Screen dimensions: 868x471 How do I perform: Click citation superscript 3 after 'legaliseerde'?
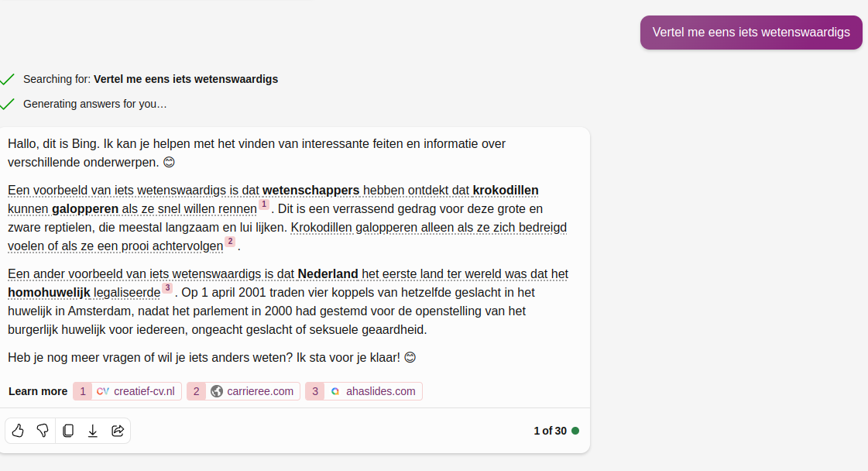click(x=167, y=288)
